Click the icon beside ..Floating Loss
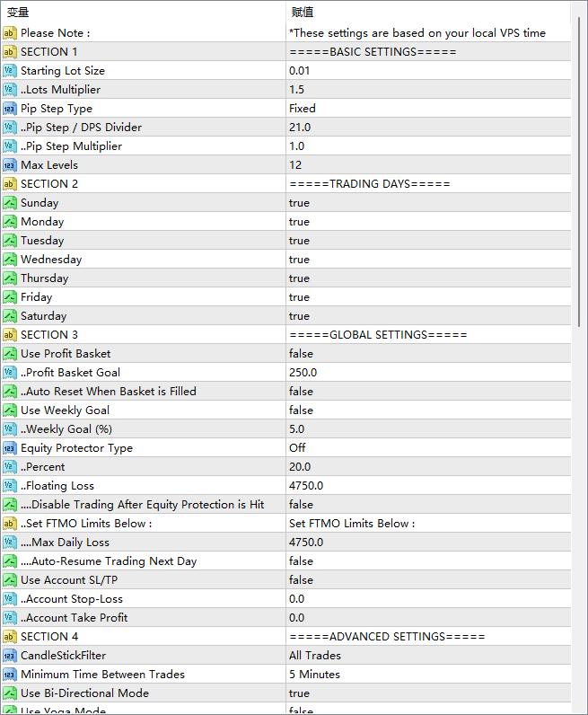The height and width of the screenshot is (715, 588). click(10, 486)
